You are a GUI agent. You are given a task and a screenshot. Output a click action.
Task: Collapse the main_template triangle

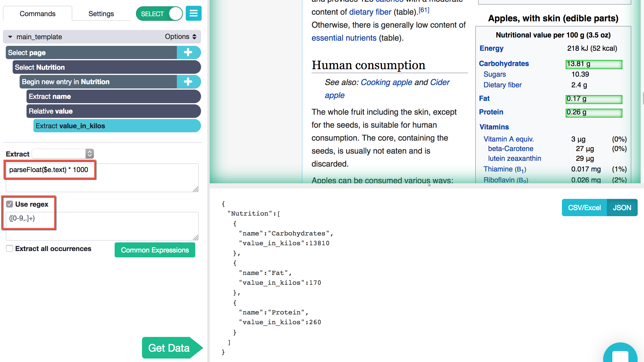[10, 37]
